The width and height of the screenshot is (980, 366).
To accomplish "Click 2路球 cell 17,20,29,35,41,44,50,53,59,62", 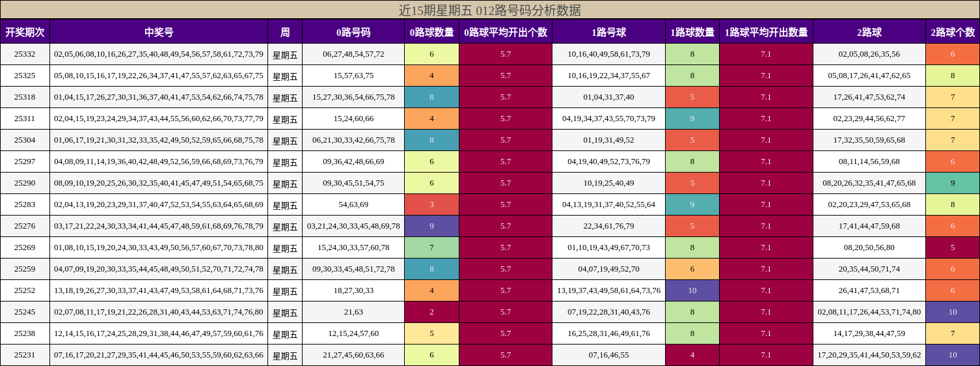I will click(x=869, y=355).
